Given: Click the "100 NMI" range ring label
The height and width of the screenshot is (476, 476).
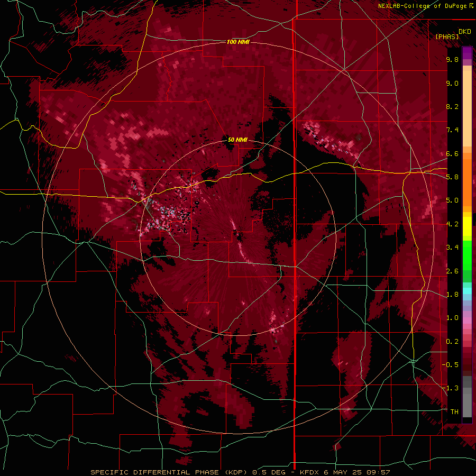Looking at the screenshot, I should coord(238,42).
